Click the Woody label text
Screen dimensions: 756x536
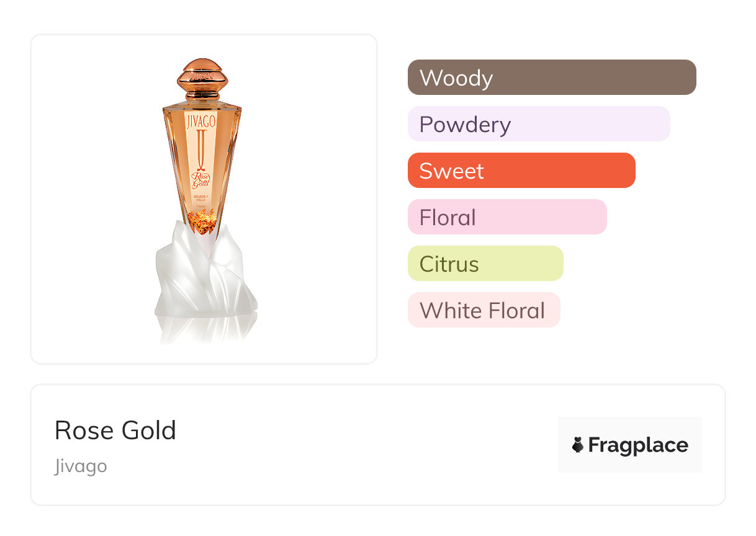pos(456,78)
